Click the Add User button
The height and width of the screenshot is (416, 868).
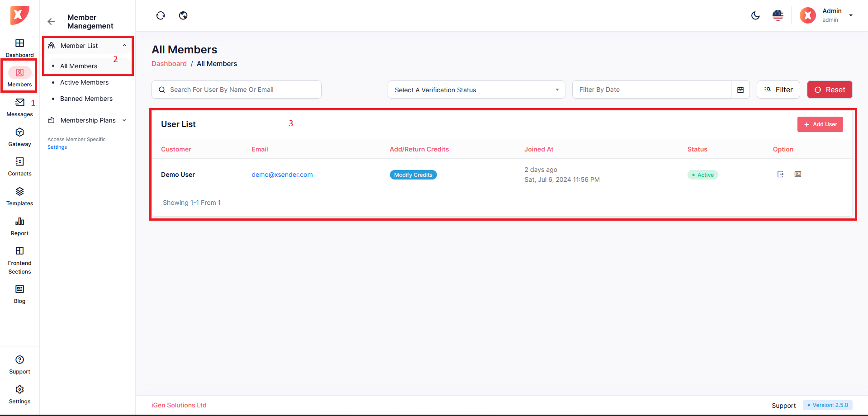820,124
